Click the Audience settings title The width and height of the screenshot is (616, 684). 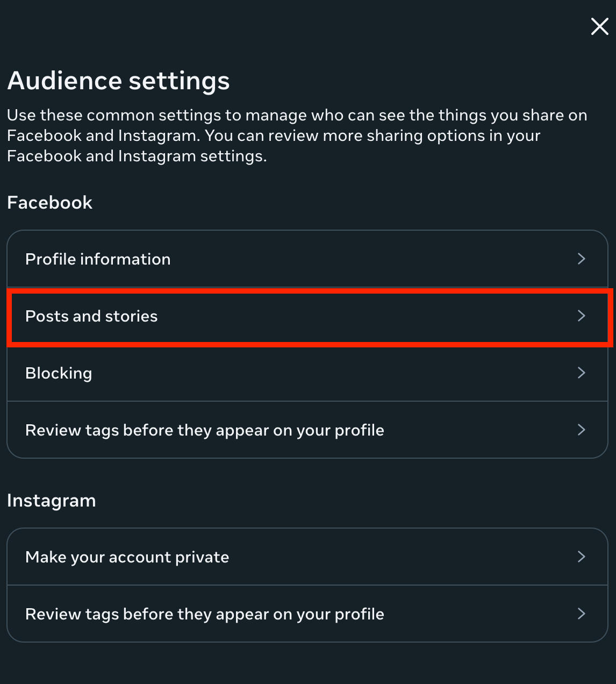(x=118, y=81)
